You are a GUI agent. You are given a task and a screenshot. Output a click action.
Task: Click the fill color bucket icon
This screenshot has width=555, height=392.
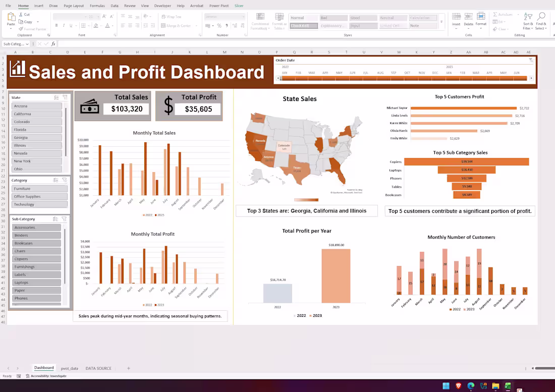96,25
